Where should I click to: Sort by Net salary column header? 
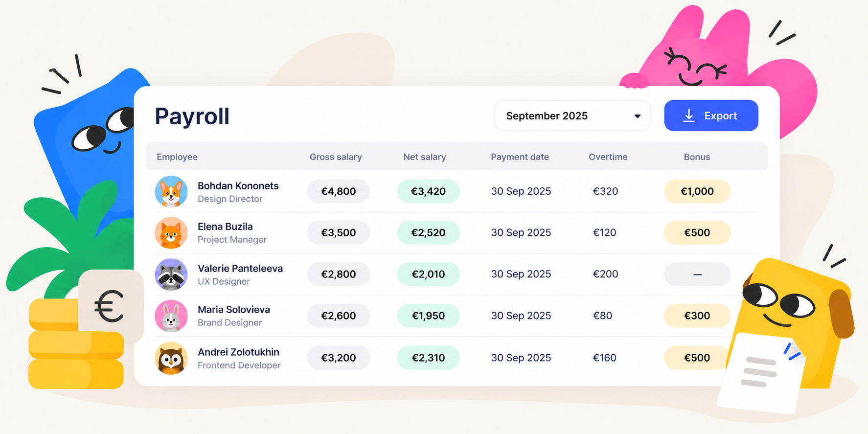tap(425, 157)
